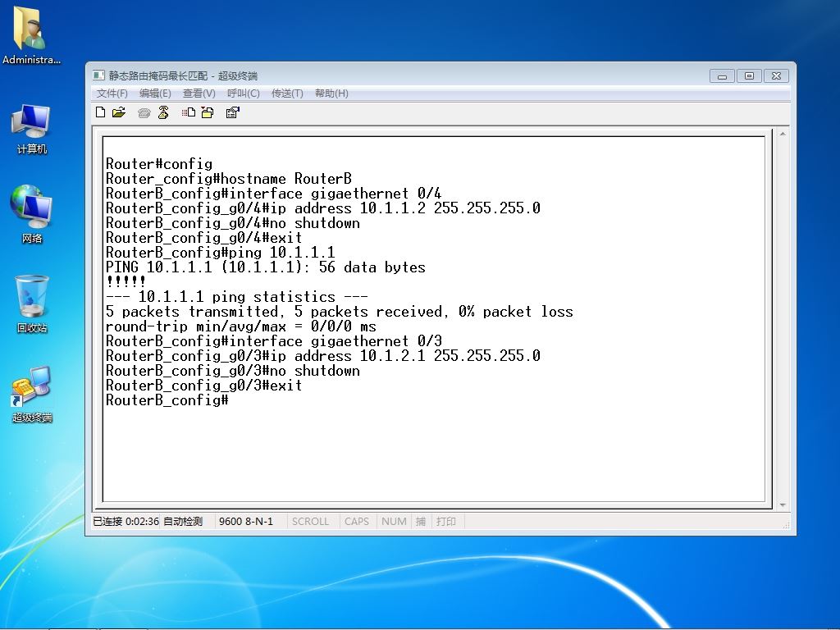The image size is (840, 630).
Task: Click the Call telephone toolbar icon
Action: (144, 112)
